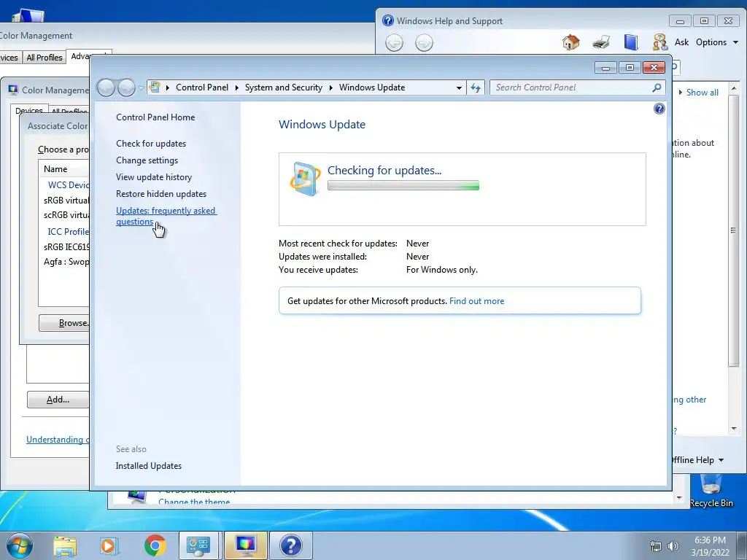Open the Options dropdown in Help window
Screen dimensions: 747x560
717,42
